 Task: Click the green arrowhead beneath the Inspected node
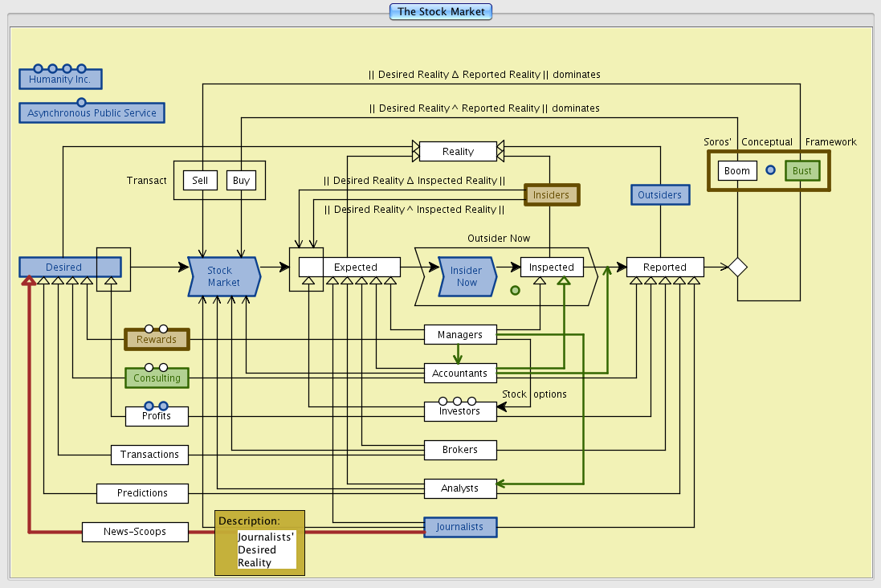click(564, 280)
